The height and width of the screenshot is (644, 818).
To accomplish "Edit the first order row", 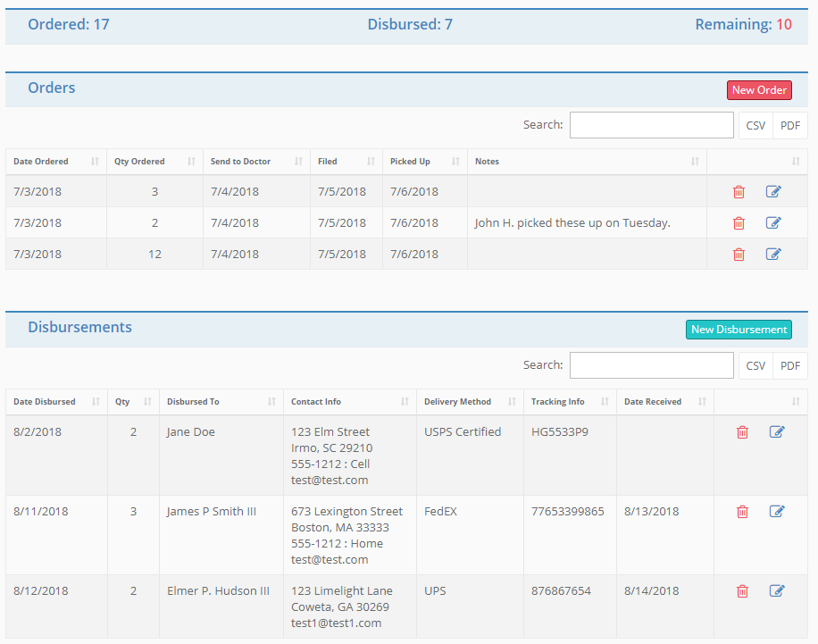I will [773, 191].
